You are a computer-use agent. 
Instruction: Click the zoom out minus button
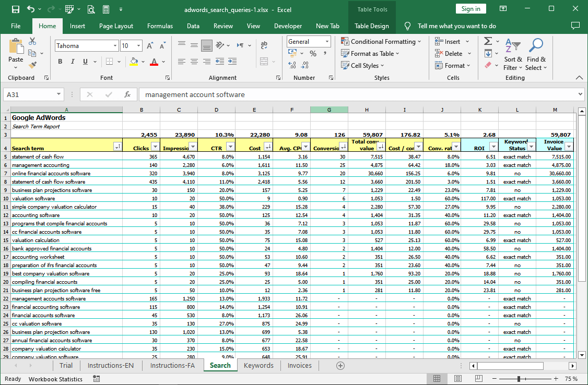(x=495, y=379)
